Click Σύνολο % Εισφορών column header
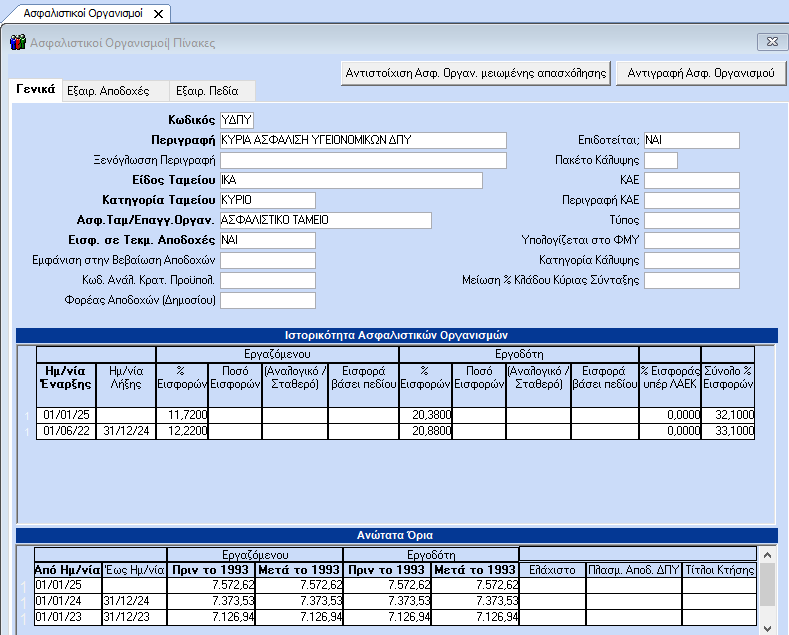 click(x=728, y=384)
